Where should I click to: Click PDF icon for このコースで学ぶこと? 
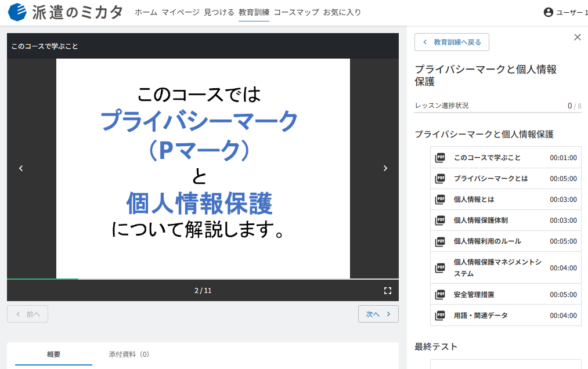(x=440, y=158)
